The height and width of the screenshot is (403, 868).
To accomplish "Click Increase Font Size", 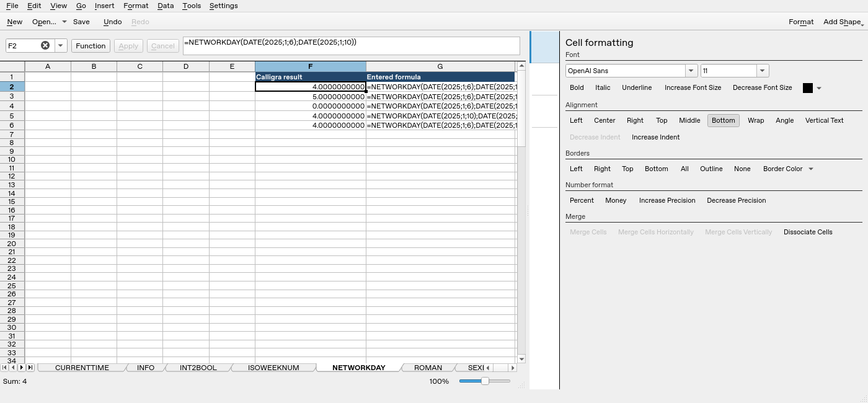I will [693, 88].
